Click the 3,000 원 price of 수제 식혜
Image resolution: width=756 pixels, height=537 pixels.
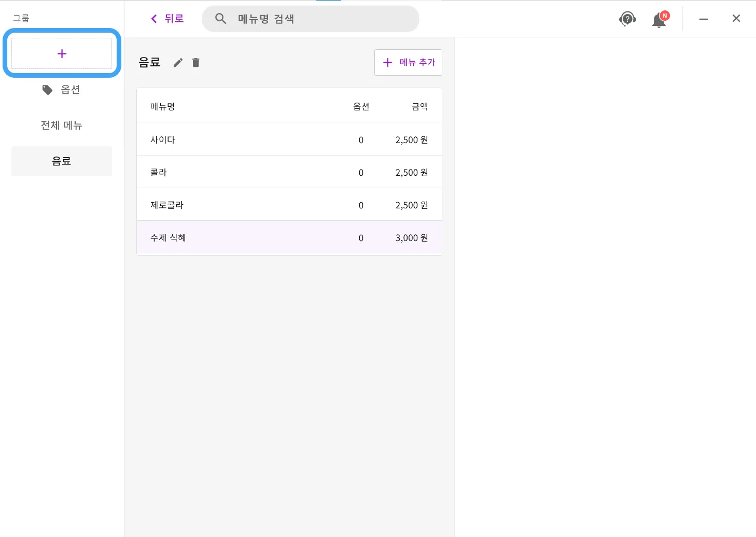tap(412, 238)
